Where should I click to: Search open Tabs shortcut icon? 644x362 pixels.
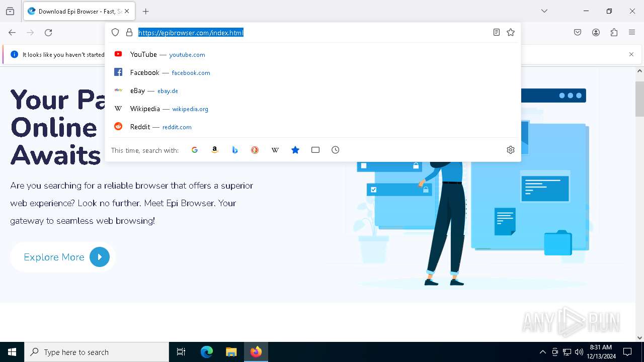coord(315,150)
